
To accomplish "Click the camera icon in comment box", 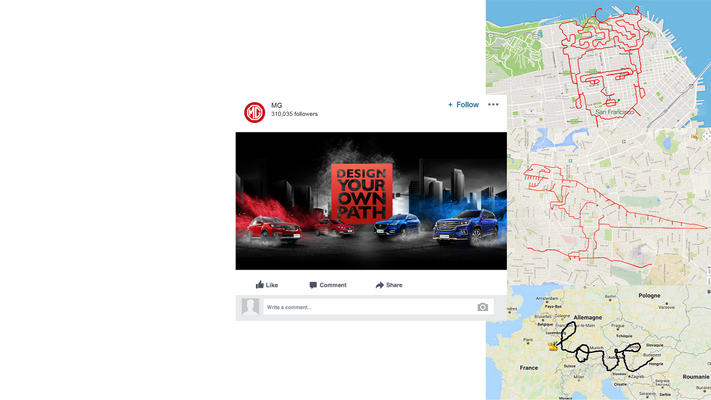I will pyautogui.click(x=482, y=307).
